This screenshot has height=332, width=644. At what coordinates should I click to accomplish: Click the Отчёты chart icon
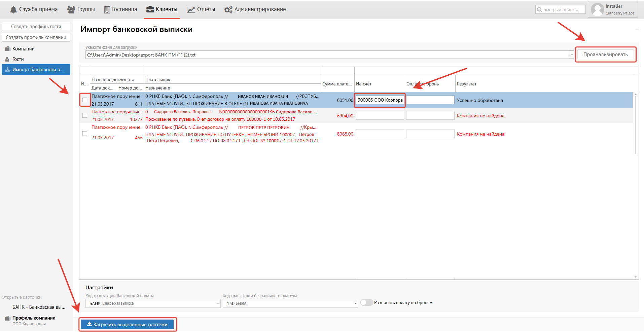tap(191, 10)
